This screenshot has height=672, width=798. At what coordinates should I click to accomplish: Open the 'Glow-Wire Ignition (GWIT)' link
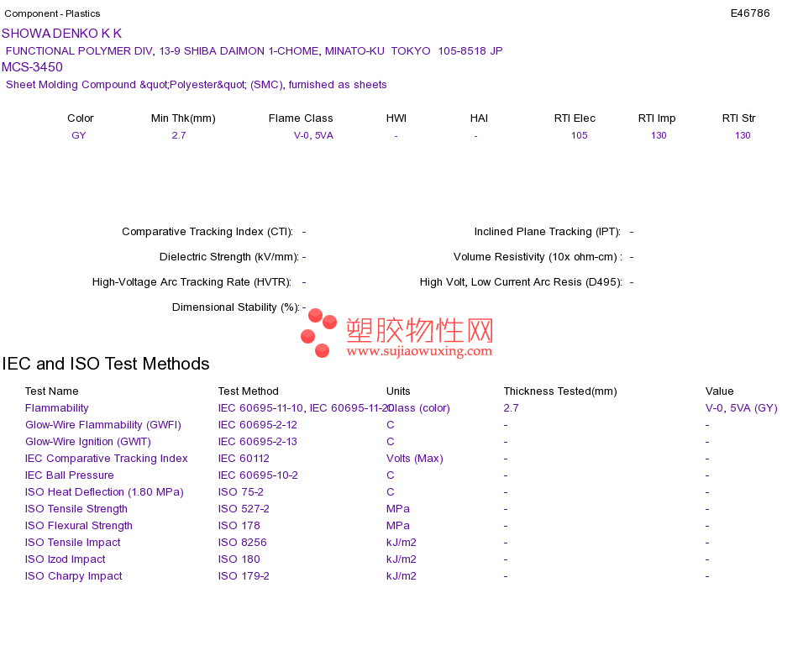pos(88,442)
